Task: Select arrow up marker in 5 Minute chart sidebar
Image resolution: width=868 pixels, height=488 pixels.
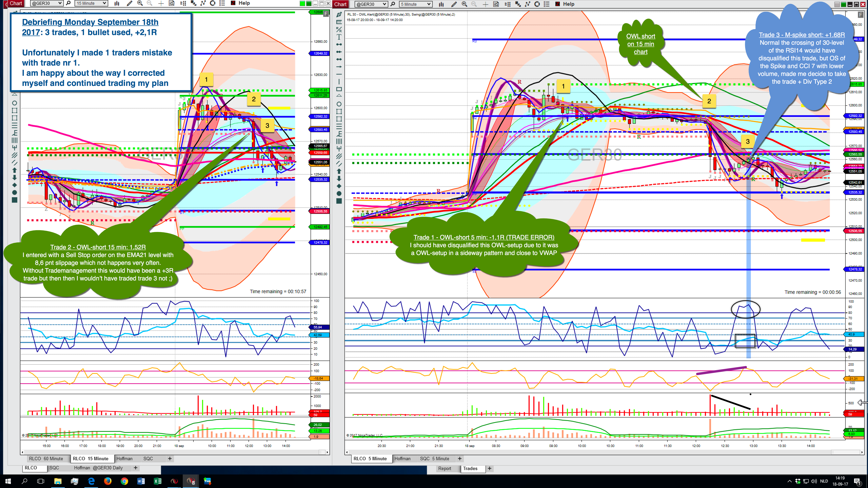Action: (339, 171)
